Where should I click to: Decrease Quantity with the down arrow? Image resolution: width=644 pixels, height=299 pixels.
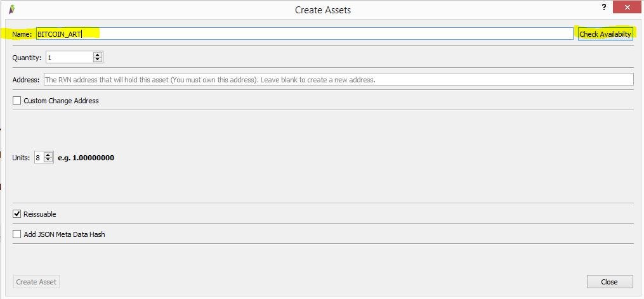(x=97, y=60)
